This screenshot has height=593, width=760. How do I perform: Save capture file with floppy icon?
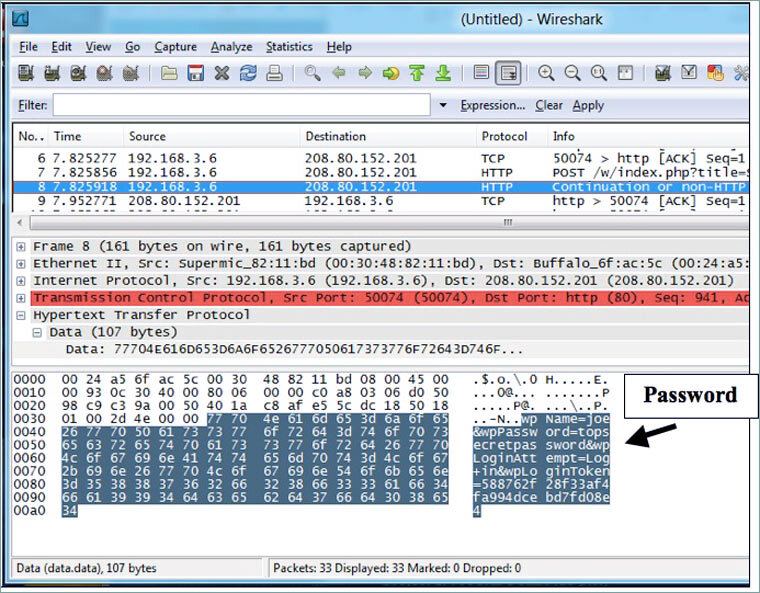coord(195,73)
